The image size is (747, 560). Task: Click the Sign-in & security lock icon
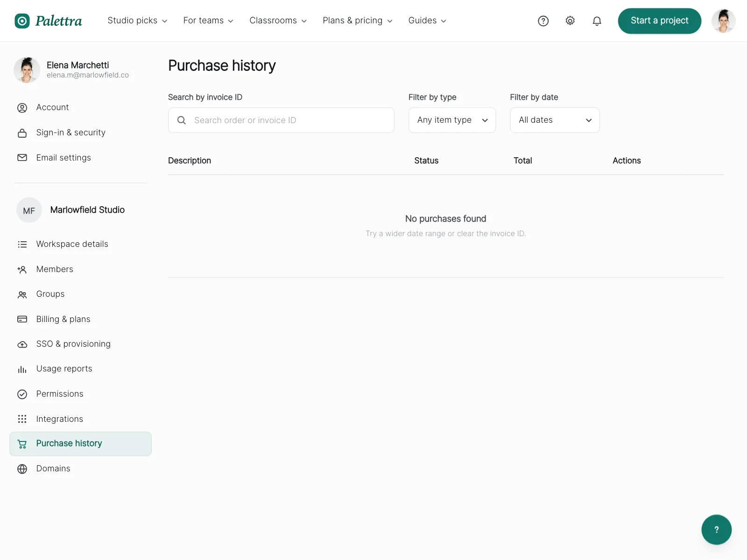[x=22, y=133]
